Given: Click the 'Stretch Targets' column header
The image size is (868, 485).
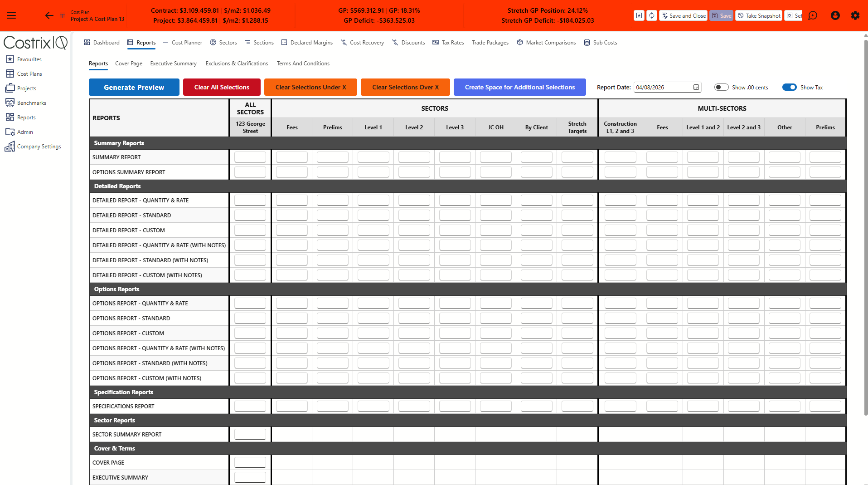Looking at the screenshot, I should coord(577,127).
